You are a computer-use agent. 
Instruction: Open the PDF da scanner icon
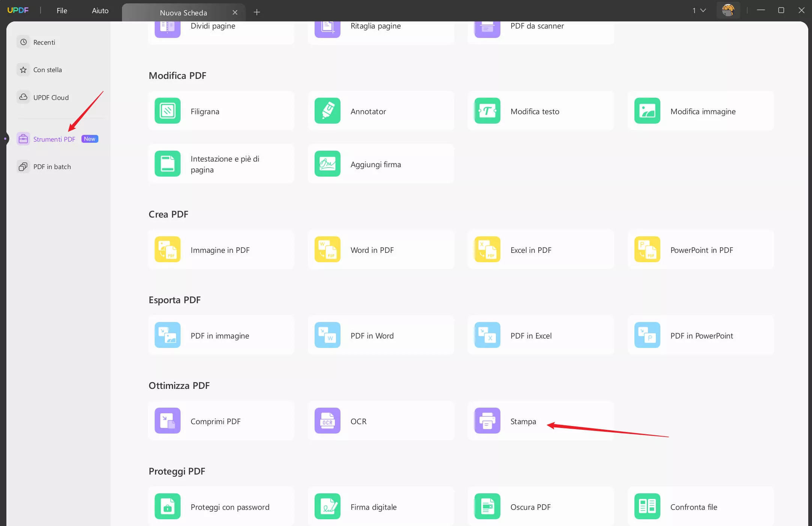pos(487,29)
